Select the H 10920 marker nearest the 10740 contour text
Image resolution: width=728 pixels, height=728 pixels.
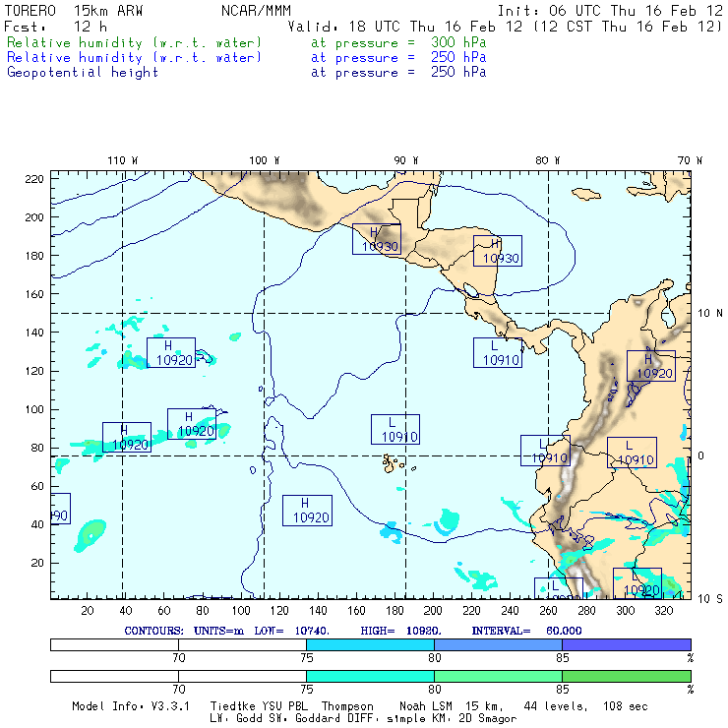[307, 510]
